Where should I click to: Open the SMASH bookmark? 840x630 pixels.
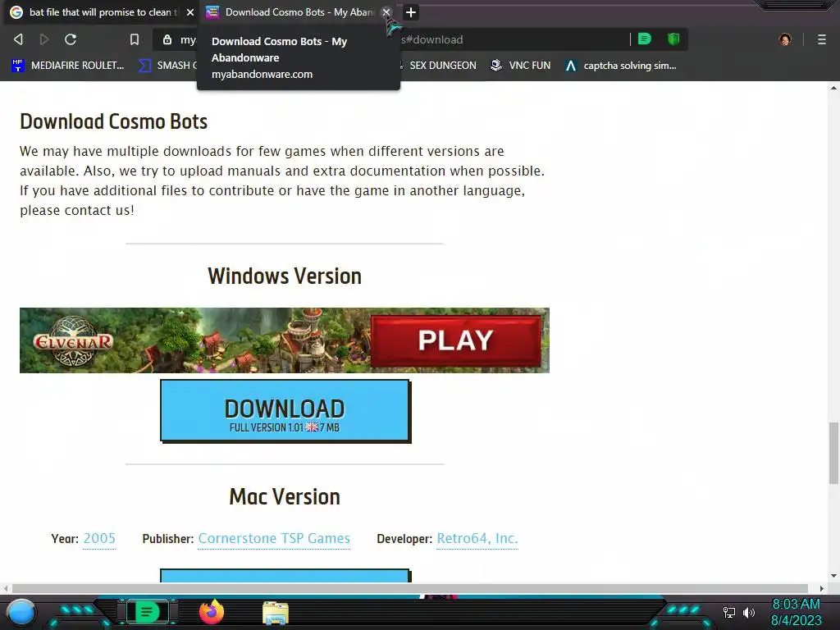(167, 66)
